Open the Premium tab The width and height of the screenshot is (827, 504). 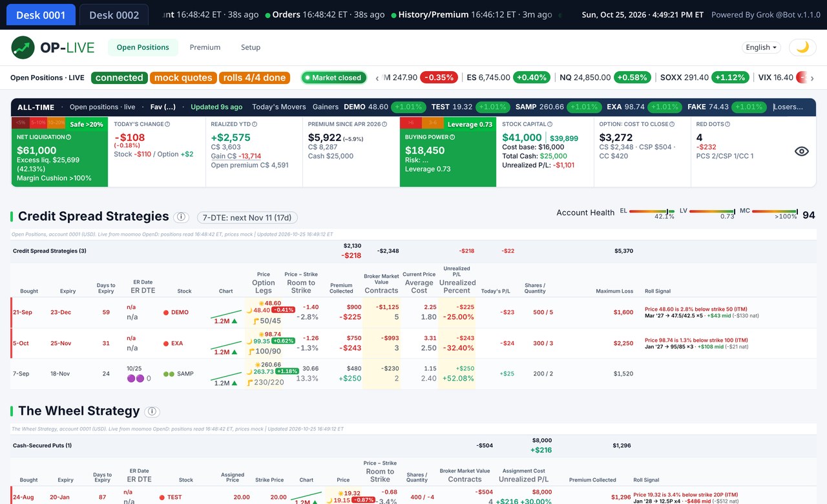point(205,47)
